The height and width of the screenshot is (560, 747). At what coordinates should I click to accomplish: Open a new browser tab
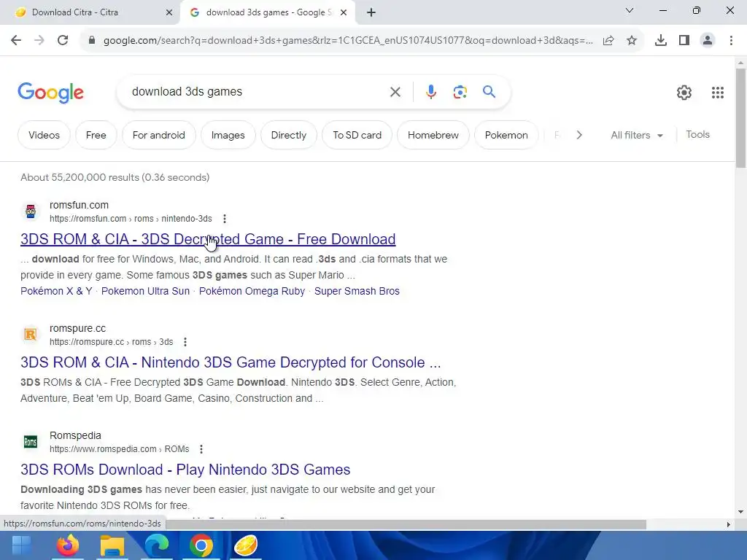(x=371, y=12)
